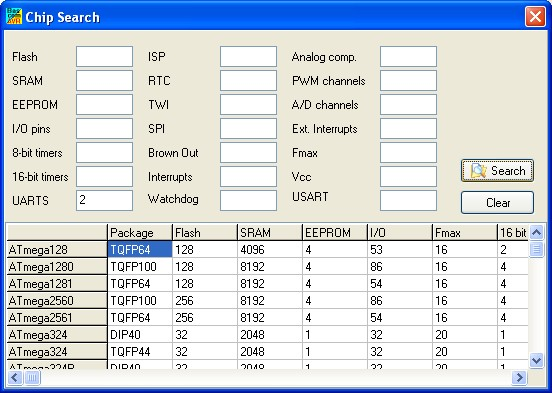Image resolution: width=552 pixels, height=393 pixels.
Task: Select the Brown Out field
Action: pyautogui.click(x=249, y=152)
